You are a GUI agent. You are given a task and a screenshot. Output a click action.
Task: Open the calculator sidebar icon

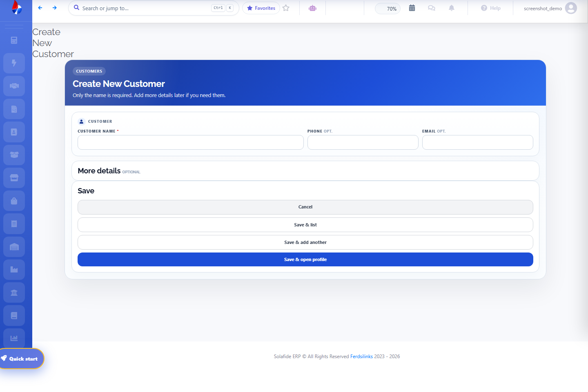pyautogui.click(x=14, y=40)
